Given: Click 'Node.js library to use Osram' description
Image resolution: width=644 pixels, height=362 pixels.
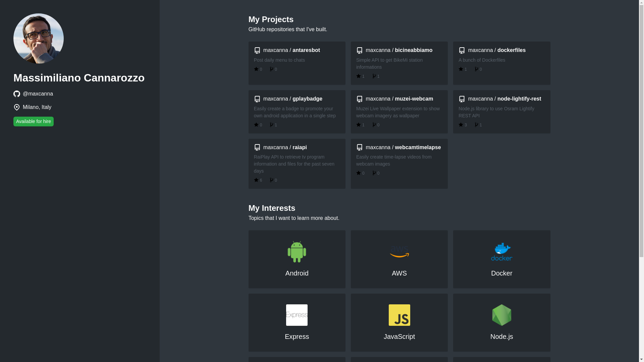Looking at the screenshot, I should tap(496, 112).
